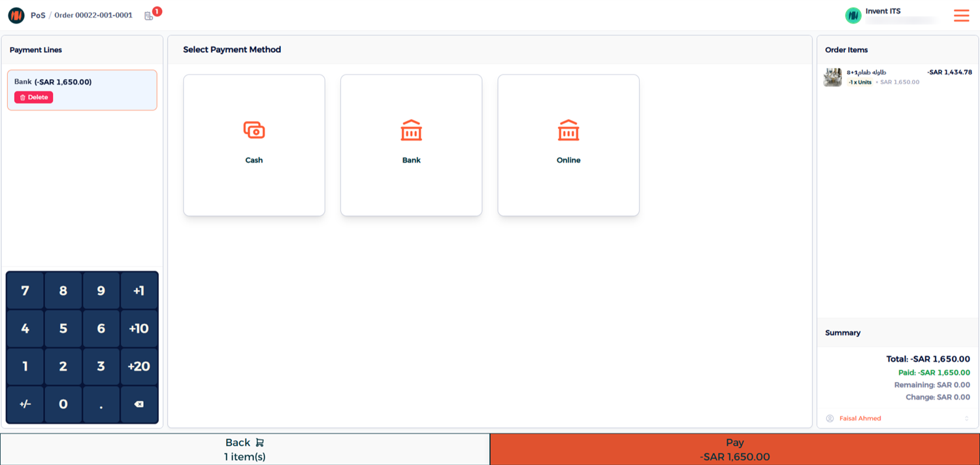Go Back to the cart

[244, 449]
